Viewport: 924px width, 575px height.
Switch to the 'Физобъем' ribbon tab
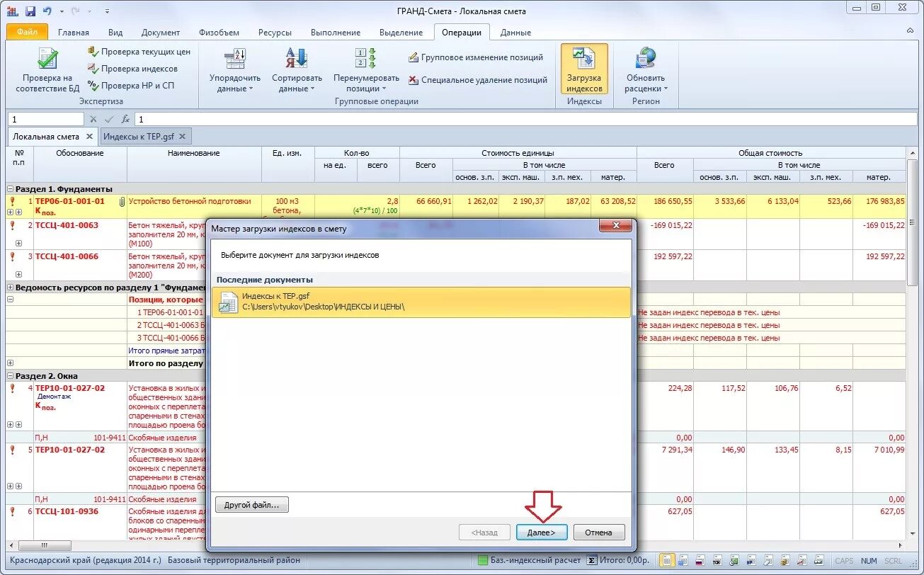[219, 33]
